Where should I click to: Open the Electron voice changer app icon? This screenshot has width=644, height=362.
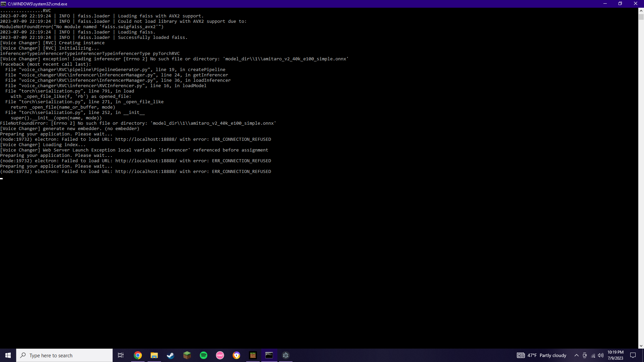tap(285, 355)
